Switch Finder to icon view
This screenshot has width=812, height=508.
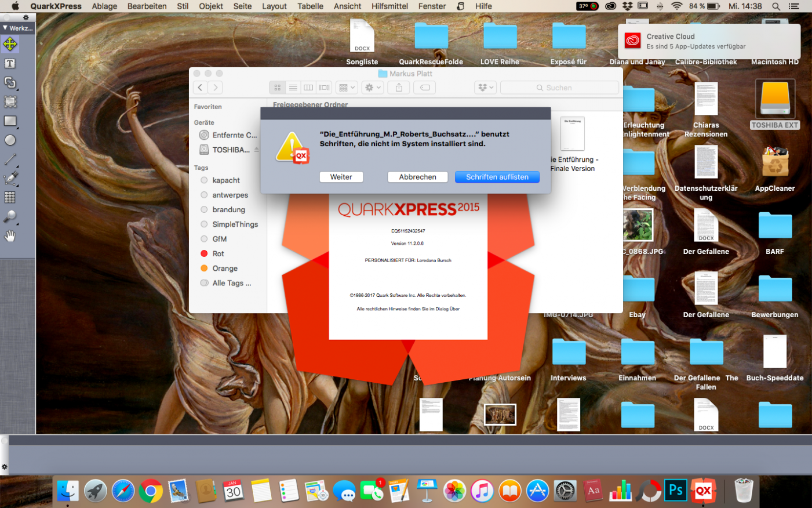point(277,88)
